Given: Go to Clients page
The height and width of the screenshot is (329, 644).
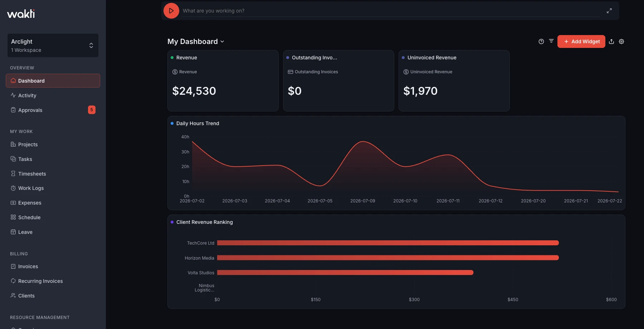Looking at the screenshot, I should 53,296.
